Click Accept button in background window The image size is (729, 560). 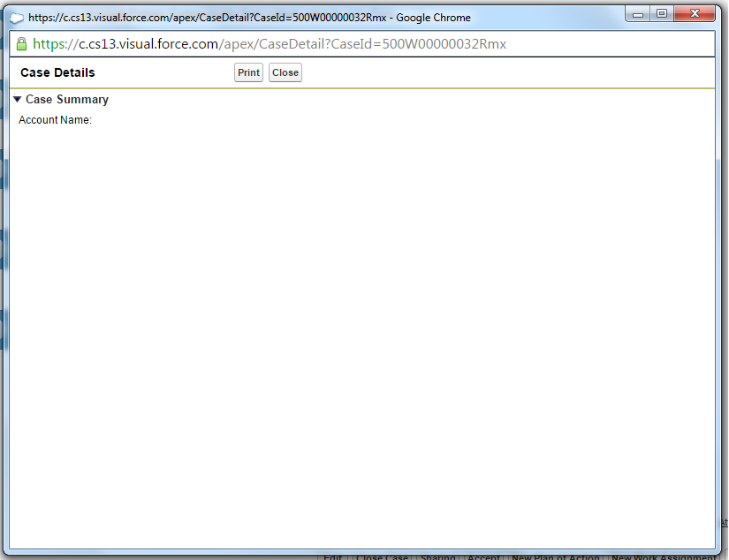point(483,556)
